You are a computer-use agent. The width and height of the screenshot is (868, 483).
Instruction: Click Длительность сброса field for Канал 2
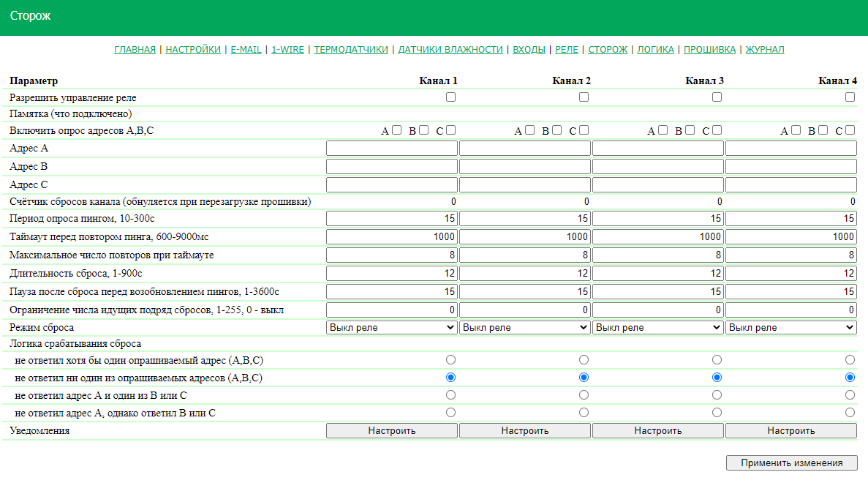(524, 273)
